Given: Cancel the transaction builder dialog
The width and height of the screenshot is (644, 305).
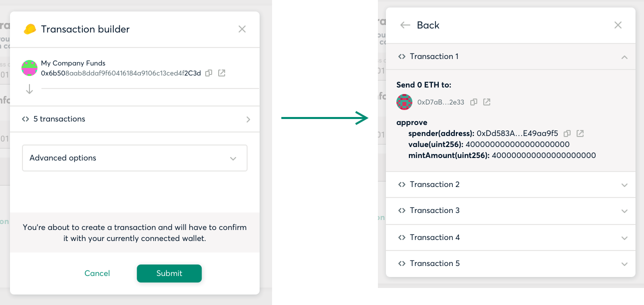Looking at the screenshot, I should [97, 273].
